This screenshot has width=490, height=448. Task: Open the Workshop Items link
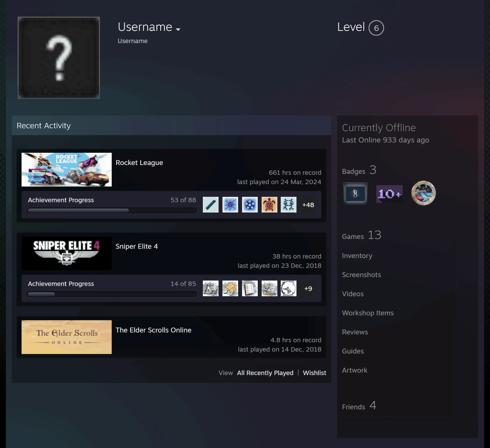368,313
